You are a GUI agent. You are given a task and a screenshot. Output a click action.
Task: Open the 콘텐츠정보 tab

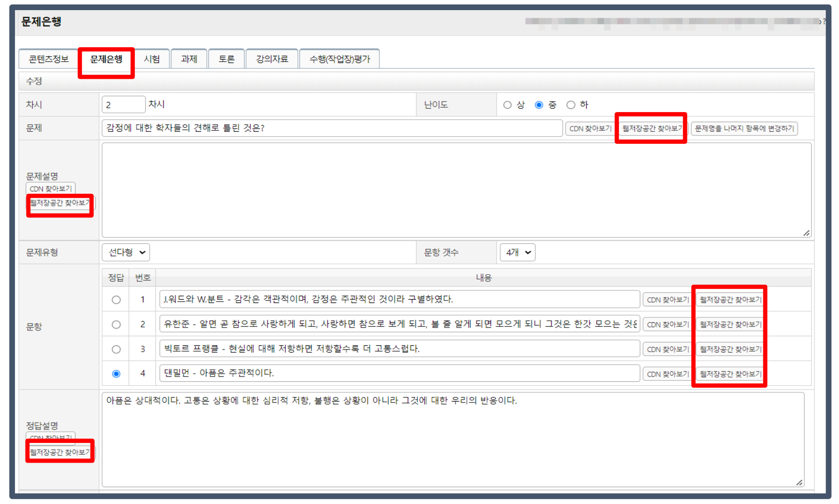pyautogui.click(x=48, y=59)
